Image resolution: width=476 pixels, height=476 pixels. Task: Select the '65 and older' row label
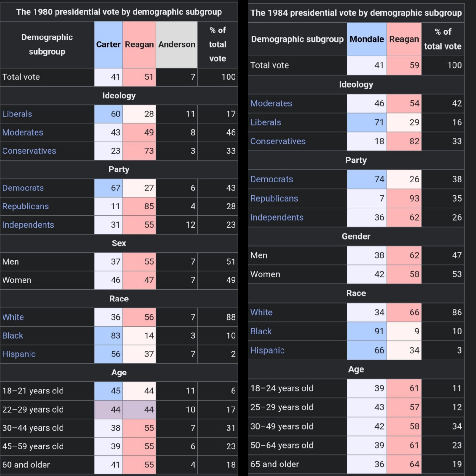click(274, 464)
